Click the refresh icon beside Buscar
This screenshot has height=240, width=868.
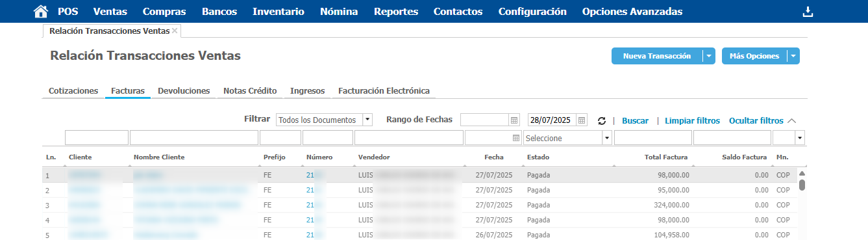pyautogui.click(x=602, y=121)
